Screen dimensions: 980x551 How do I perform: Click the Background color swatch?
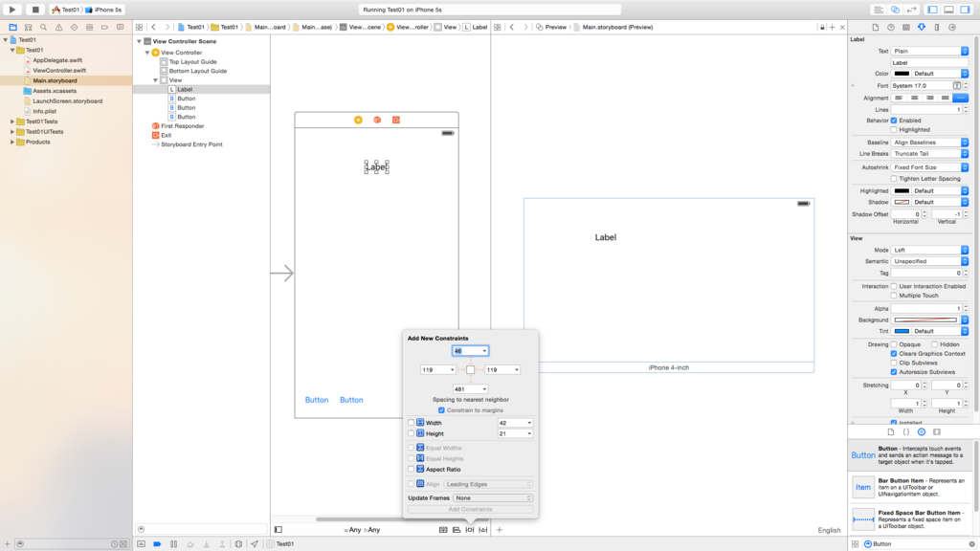pos(925,320)
